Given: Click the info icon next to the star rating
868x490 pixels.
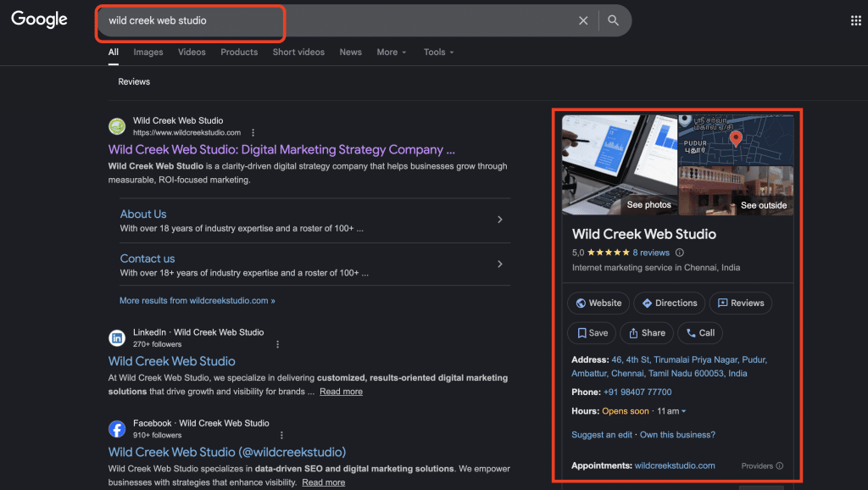Looking at the screenshot, I should (680, 252).
